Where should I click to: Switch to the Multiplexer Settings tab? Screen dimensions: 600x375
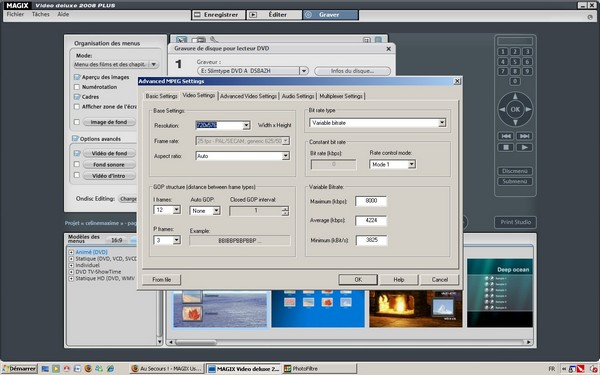point(341,96)
